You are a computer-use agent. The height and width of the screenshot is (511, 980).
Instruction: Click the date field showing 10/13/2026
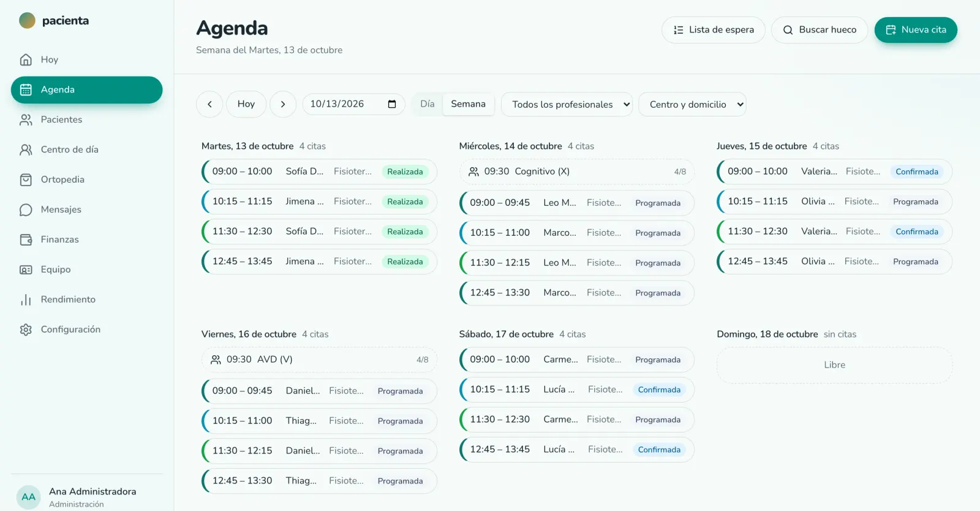click(354, 104)
